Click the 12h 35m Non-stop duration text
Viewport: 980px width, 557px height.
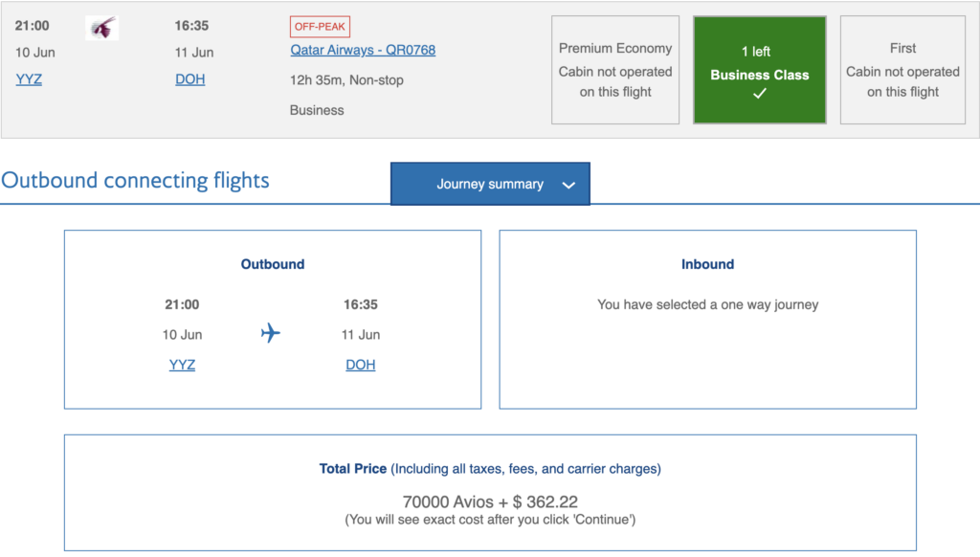pos(346,80)
